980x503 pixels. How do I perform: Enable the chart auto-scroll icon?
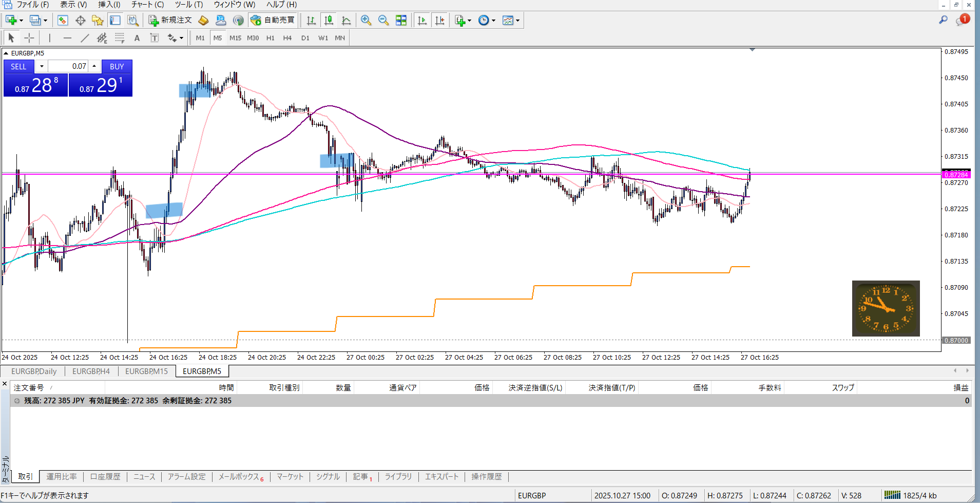pos(422,20)
